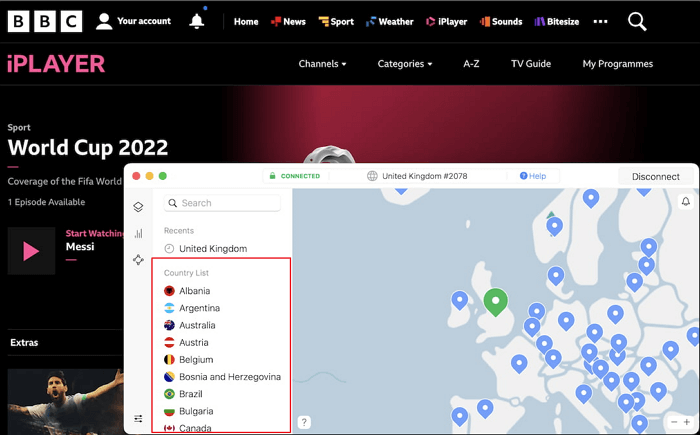Screen dimensions: 700x435
Task: Open BBC News
Action: 288,21
